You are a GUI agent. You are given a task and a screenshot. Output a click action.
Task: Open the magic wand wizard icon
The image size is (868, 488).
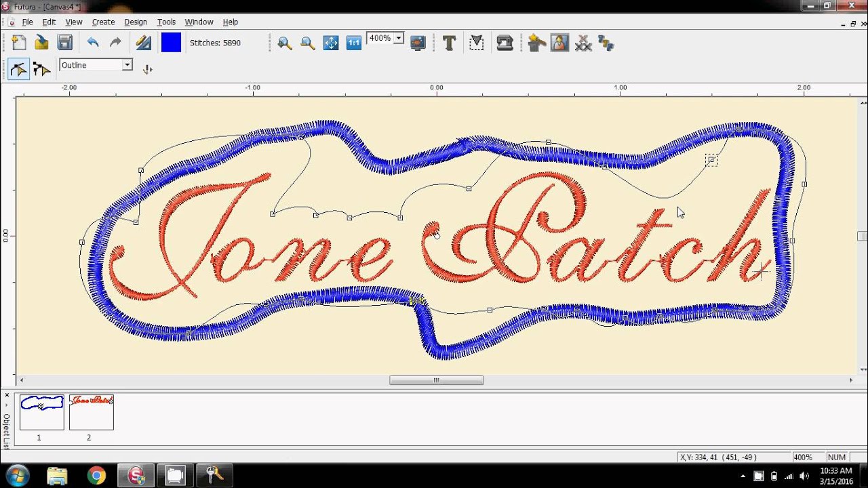(536, 43)
